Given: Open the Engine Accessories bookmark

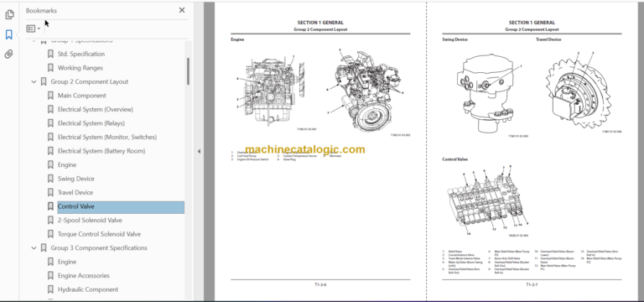Looking at the screenshot, I should click(83, 276).
